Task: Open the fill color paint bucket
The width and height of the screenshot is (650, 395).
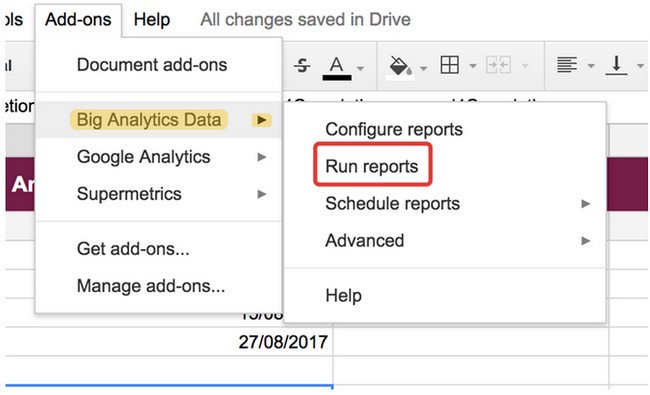Action: point(400,66)
